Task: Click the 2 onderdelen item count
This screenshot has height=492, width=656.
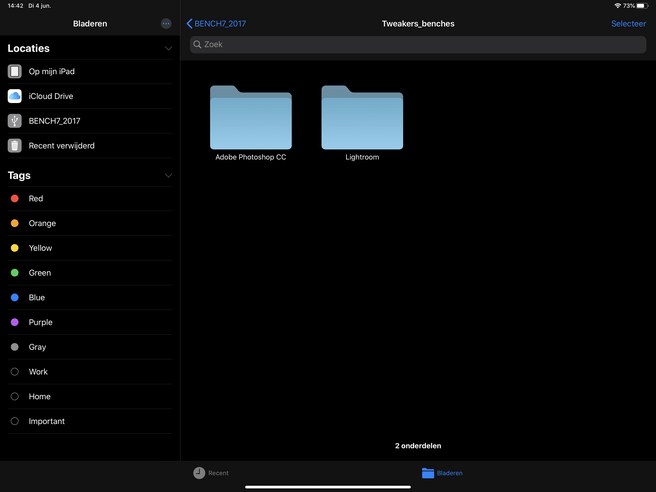Action: 418,446
